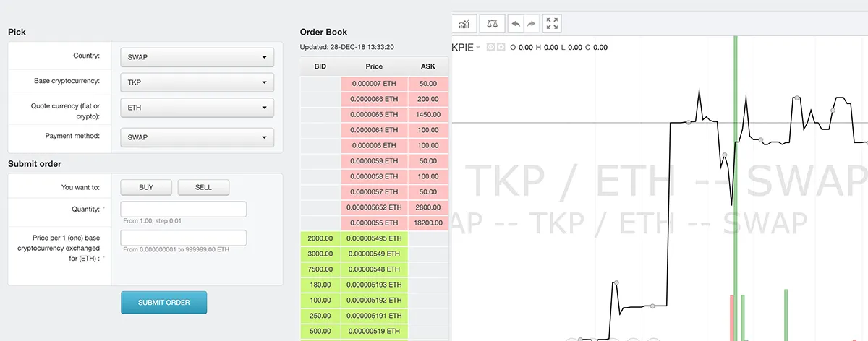The height and width of the screenshot is (341, 868).
Task: Select ask price 0.0000059 ETH
Action: 374,160
